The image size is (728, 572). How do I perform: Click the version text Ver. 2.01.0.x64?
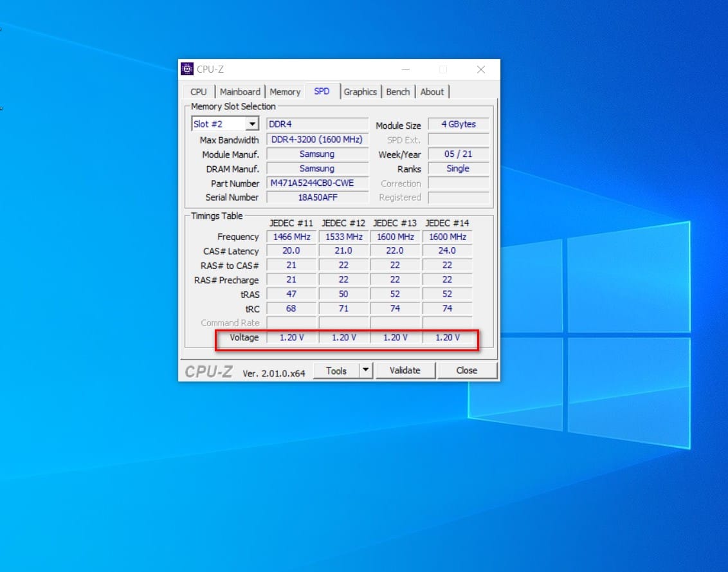tap(274, 373)
